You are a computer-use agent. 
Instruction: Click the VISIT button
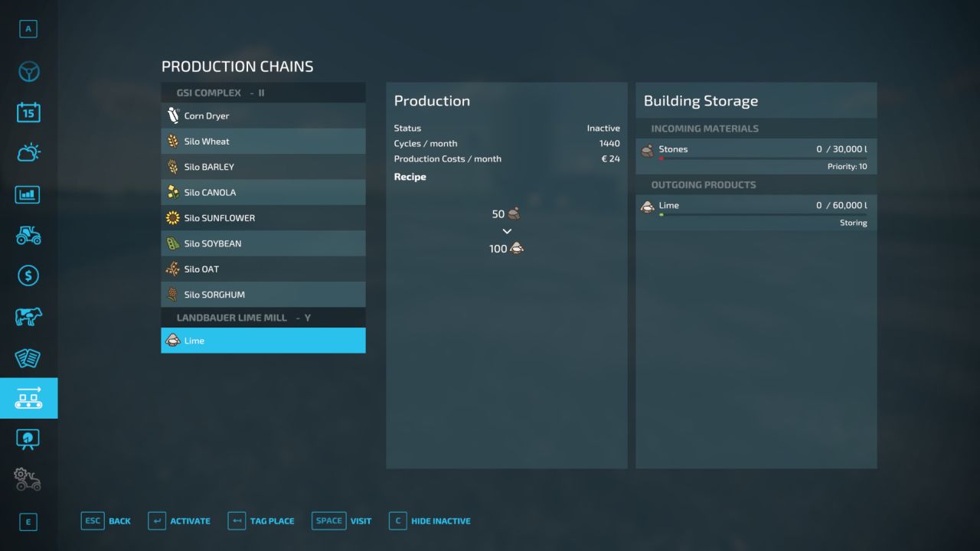pyautogui.click(x=341, y=521)
